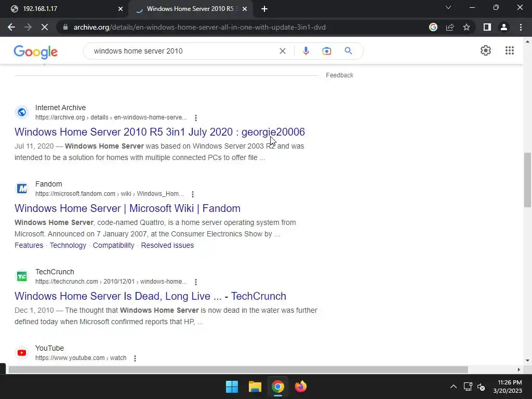Click the archive.org address bar URL
This screenshot has width=532, height=399.
click(x=199, y=27)
